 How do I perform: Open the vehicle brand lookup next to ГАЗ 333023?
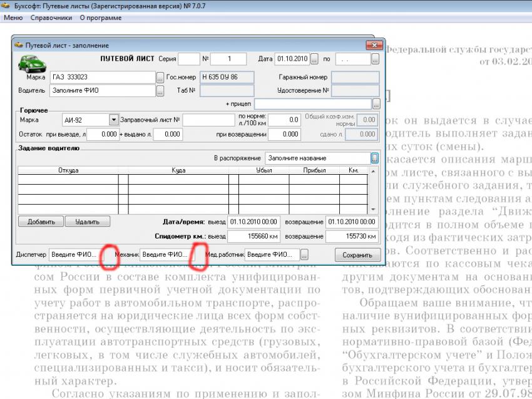(x=160, y=78)
